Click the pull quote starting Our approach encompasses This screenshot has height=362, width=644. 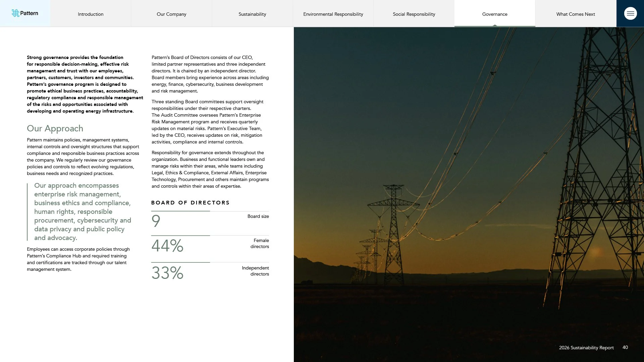(83, 212)
